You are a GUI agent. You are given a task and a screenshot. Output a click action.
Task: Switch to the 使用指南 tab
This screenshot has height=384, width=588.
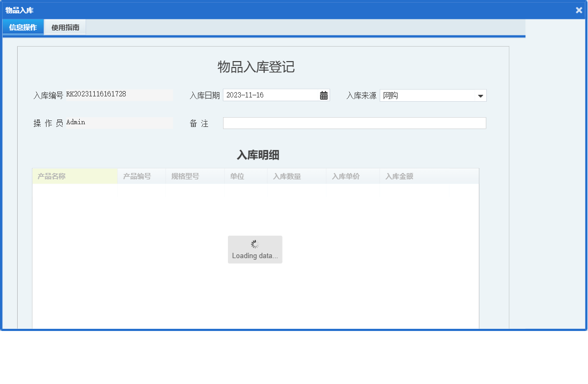click(64, 27)
